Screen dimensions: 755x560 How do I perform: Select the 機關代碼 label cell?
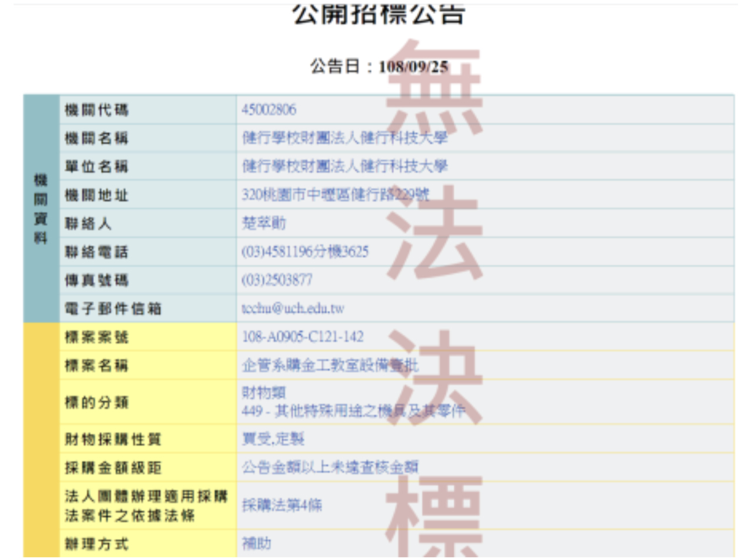148,110
